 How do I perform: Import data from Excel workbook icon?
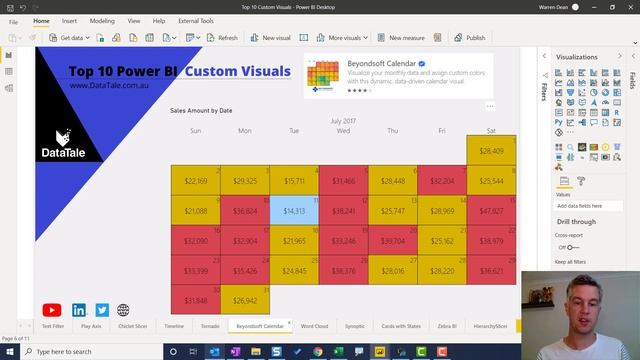pos(100,38)
